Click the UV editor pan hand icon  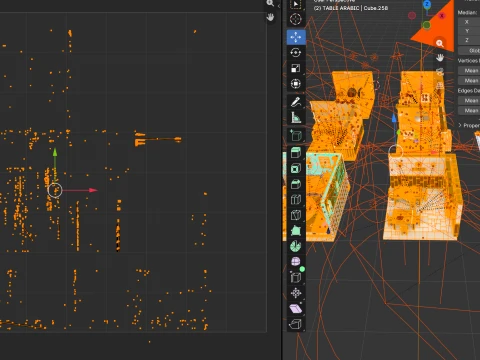[x=270, y=17]
